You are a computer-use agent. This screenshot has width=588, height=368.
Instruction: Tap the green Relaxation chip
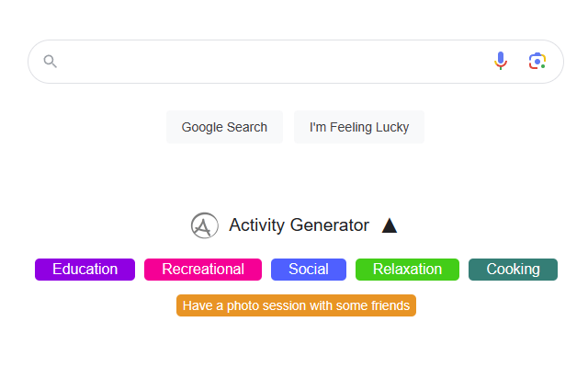pos(407,270)
